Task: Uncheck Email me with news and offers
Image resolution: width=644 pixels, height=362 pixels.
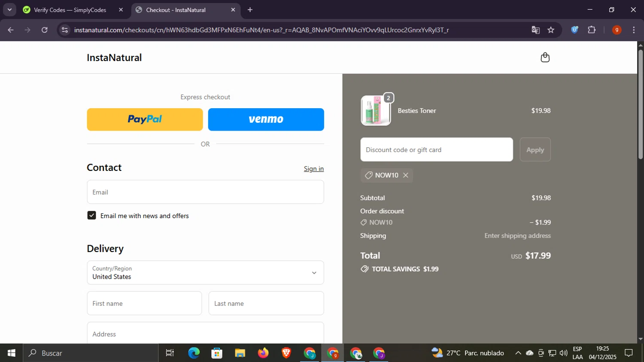Action: click(x=91, y=215)
